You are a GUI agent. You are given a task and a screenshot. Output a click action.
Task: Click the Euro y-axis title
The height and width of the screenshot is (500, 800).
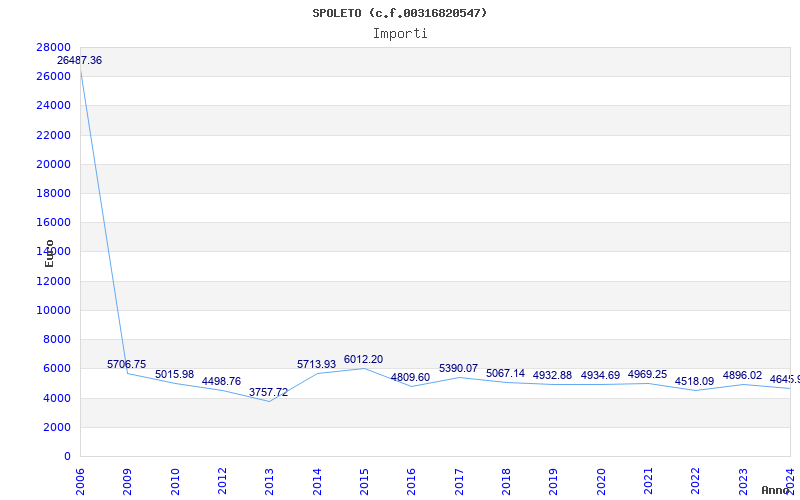49,253
